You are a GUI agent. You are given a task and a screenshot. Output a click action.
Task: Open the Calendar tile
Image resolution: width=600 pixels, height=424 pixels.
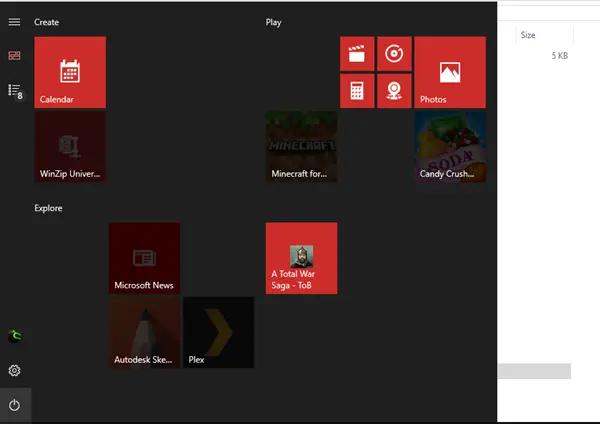tap(70, 72)
